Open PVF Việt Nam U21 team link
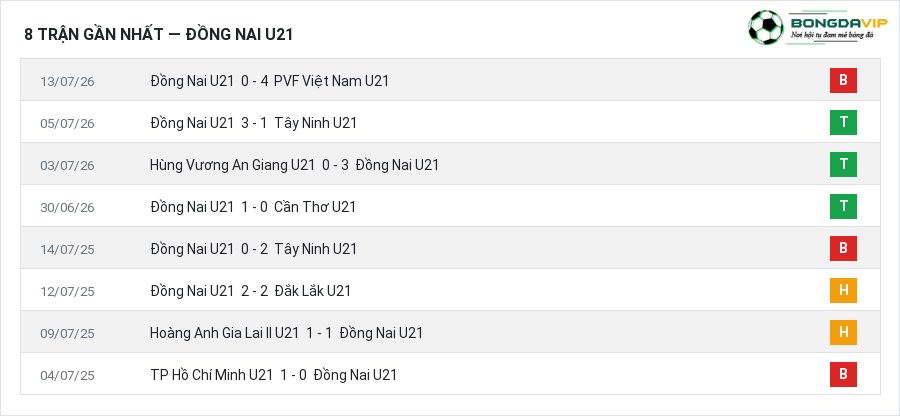 pos(331,81)
